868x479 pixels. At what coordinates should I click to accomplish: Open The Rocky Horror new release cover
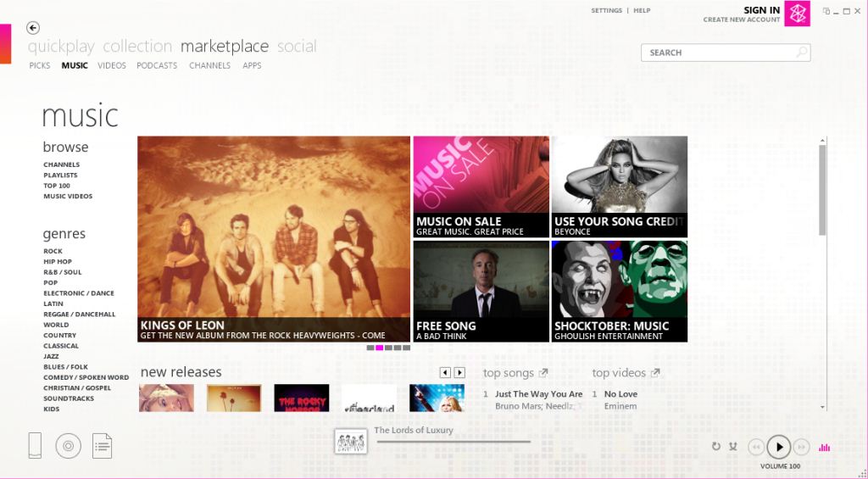[302, 398]
